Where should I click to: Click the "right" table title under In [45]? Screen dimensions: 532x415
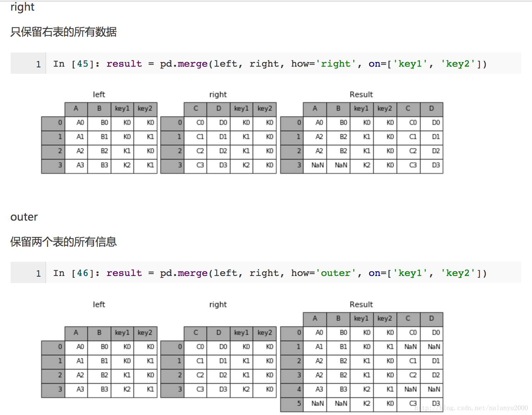point(218,95)
